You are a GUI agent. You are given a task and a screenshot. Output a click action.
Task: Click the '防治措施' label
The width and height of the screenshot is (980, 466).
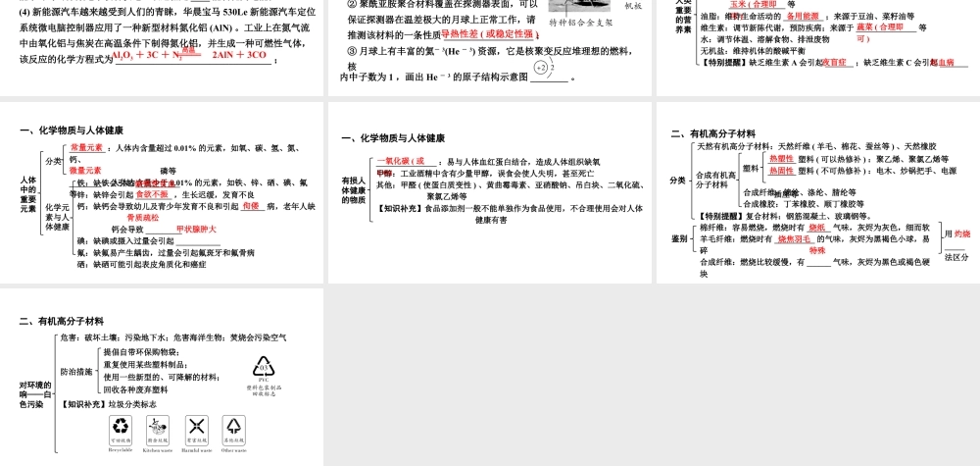tap(76, 372)
